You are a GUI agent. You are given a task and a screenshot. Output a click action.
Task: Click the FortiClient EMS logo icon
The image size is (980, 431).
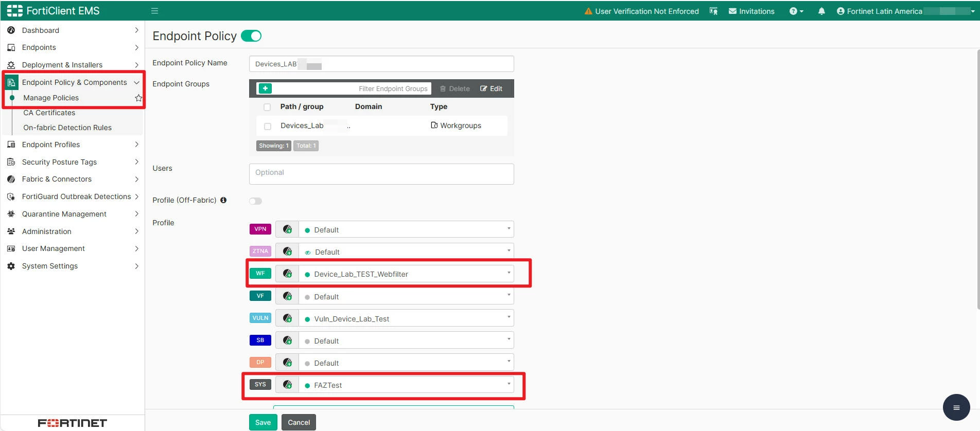tap(14, 11)
